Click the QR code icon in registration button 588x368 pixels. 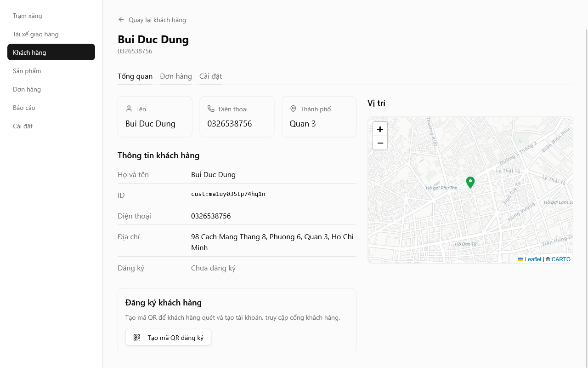tap(136, 337)
